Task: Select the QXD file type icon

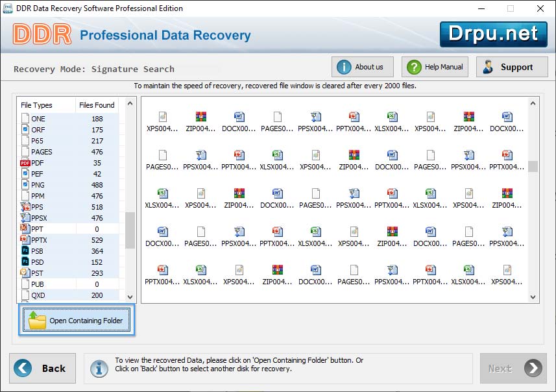Action: [x=25, y=295]
